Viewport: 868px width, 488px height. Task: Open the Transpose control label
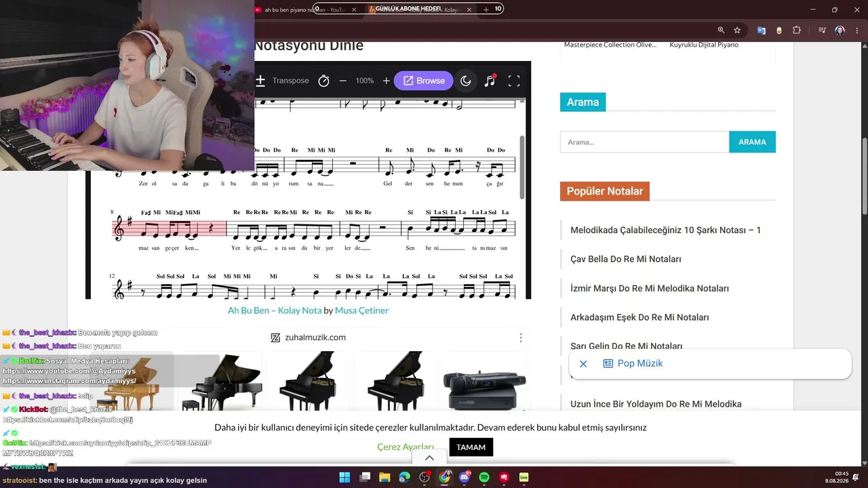pos(290,81)
